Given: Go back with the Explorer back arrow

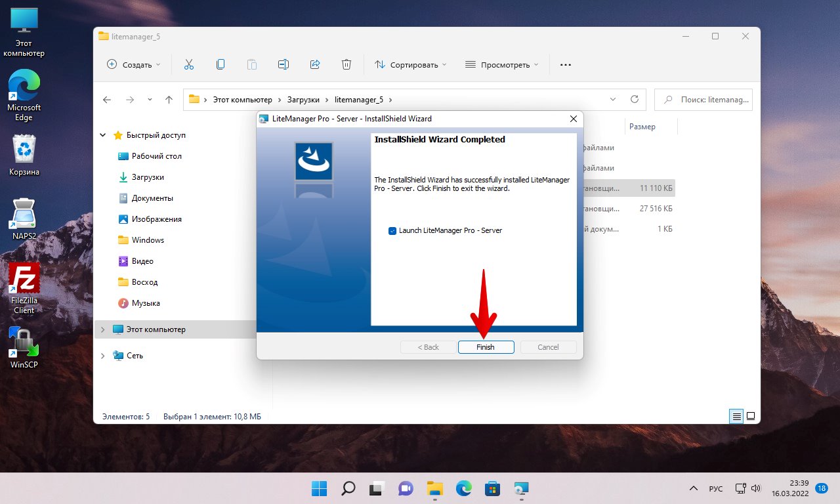Looking at the screenshot, I should tap(108, 100).
